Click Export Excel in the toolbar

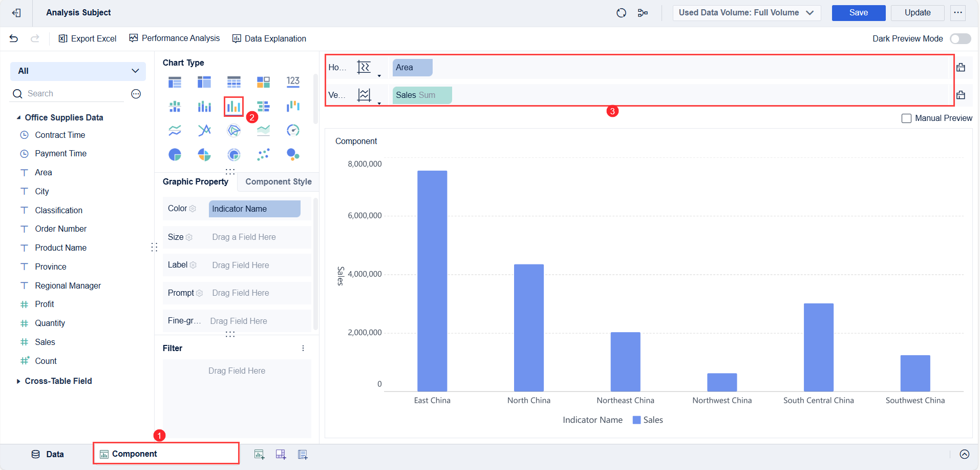(x=88, y=38)
